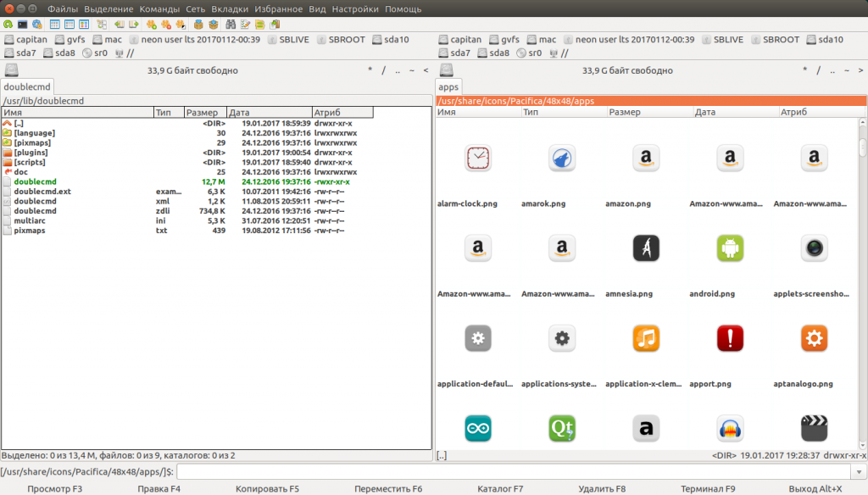Sort right panel by Тип column

(x=564, y=112)
